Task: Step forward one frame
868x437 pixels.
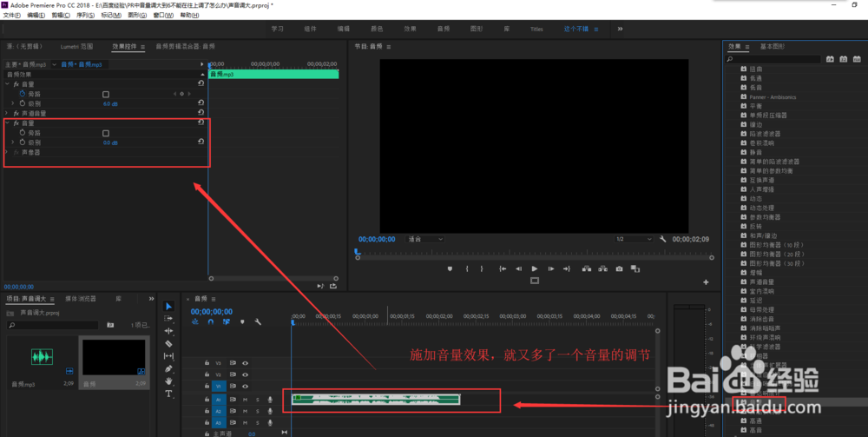Action: coord(551,268)
